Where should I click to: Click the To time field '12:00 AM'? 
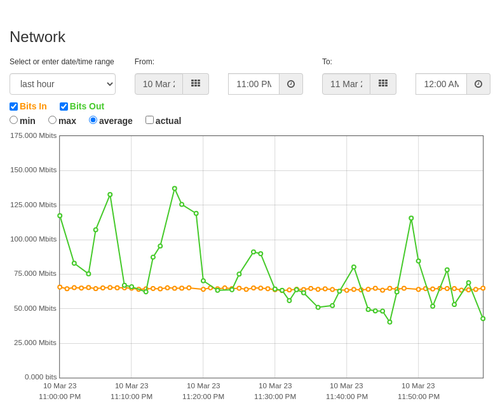[x=441, y=84]
